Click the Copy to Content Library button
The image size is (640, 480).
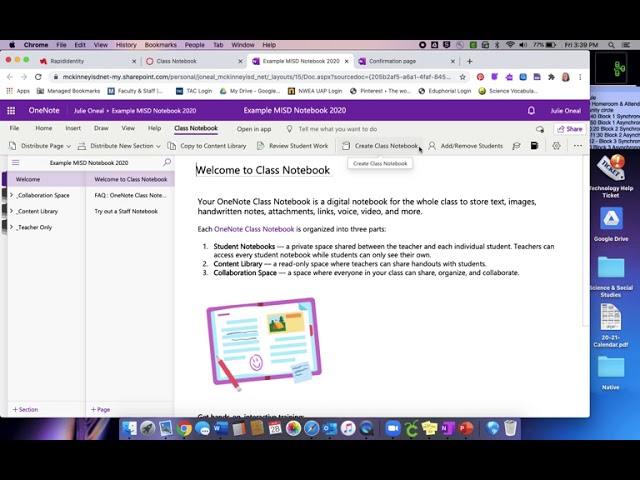207,146
